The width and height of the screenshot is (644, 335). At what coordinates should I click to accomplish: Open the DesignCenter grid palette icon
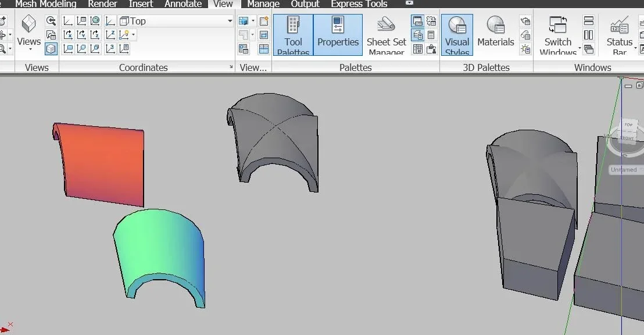418,49
